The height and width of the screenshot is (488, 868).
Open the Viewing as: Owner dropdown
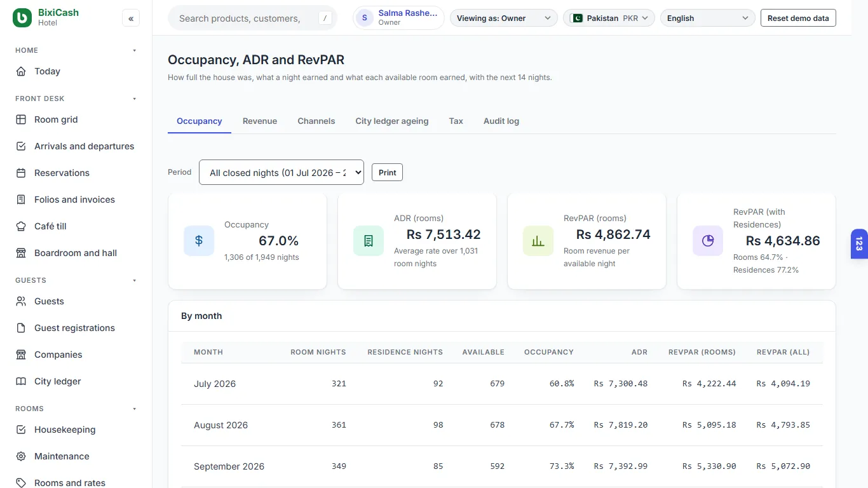pos(504,18)
